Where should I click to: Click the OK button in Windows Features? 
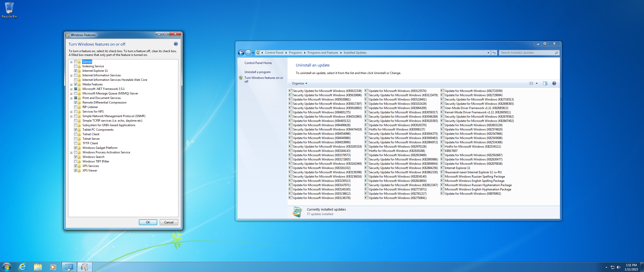coord(148,222)
